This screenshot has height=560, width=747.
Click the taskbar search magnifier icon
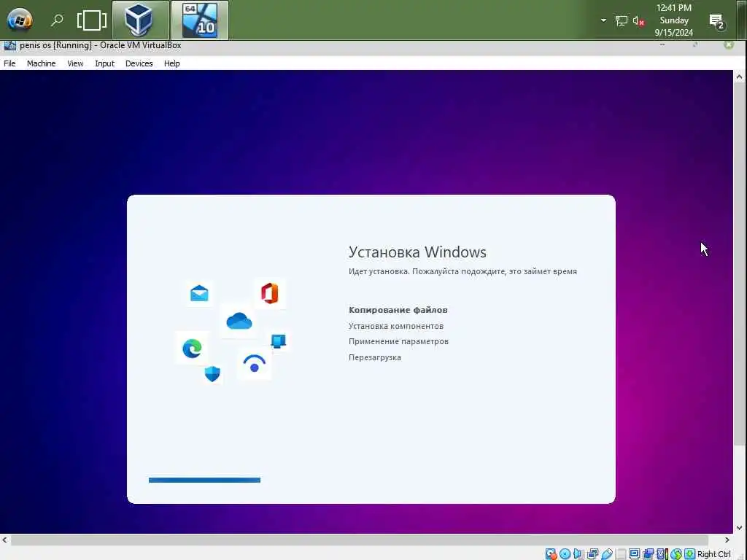(57, 20)
